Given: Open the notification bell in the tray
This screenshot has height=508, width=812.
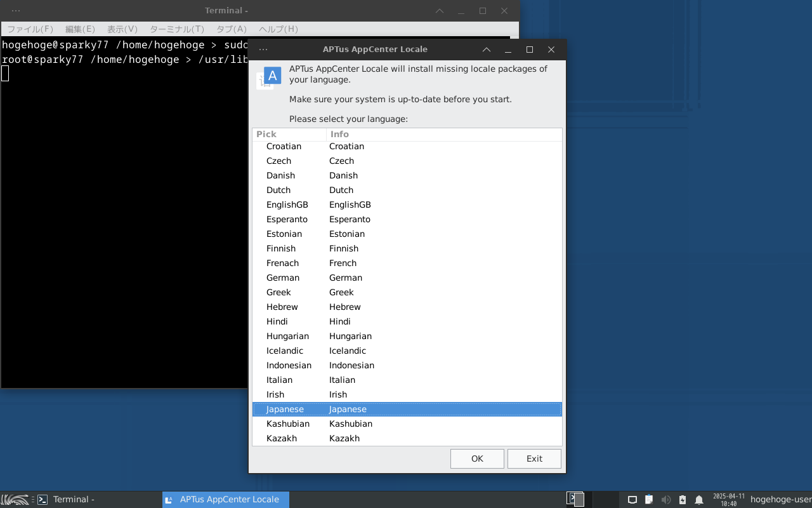Looking at the screenshot, I should 699,500.
